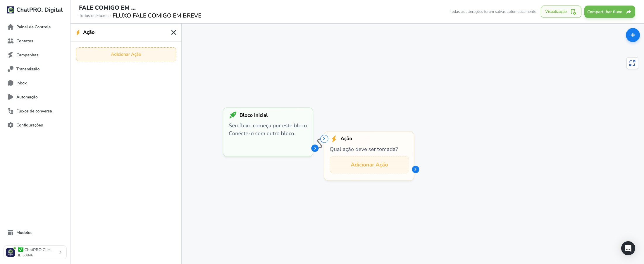644x264 pixels.
Task: Close the Ação side panel
Action: coord(174,32)
